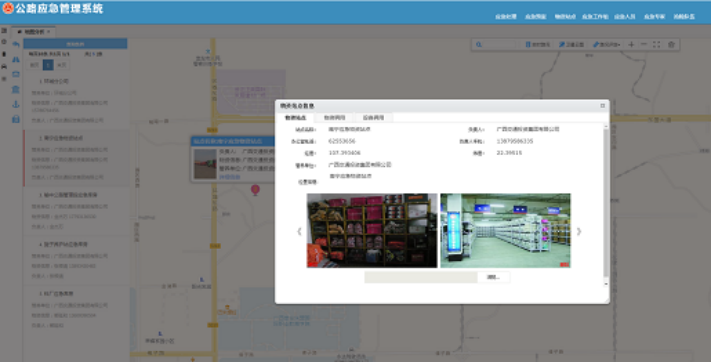Click the search input in the map toolbar
This screenshot has width=712, height=362.
(x=499, y=45)
